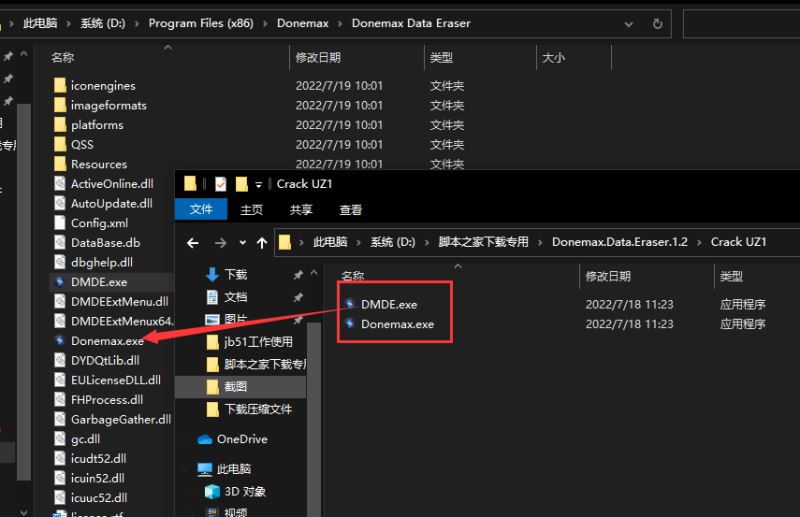
Task: Select the platforms folder icon
Action: pyautogui.click(x=60, y=125)
